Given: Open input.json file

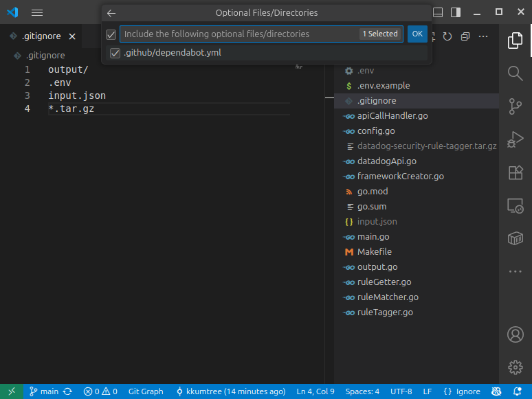Looking at the screenshot, I should pyautogui.click(x=417, y=222).
